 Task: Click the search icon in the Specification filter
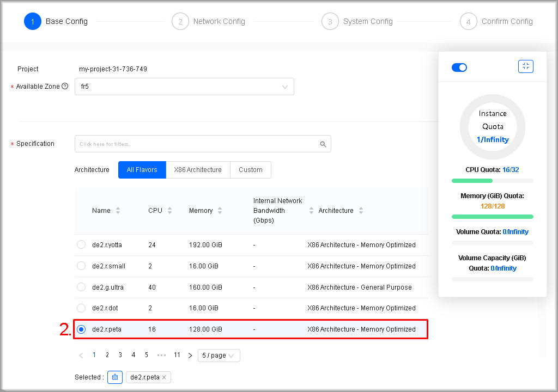[323, 144]
